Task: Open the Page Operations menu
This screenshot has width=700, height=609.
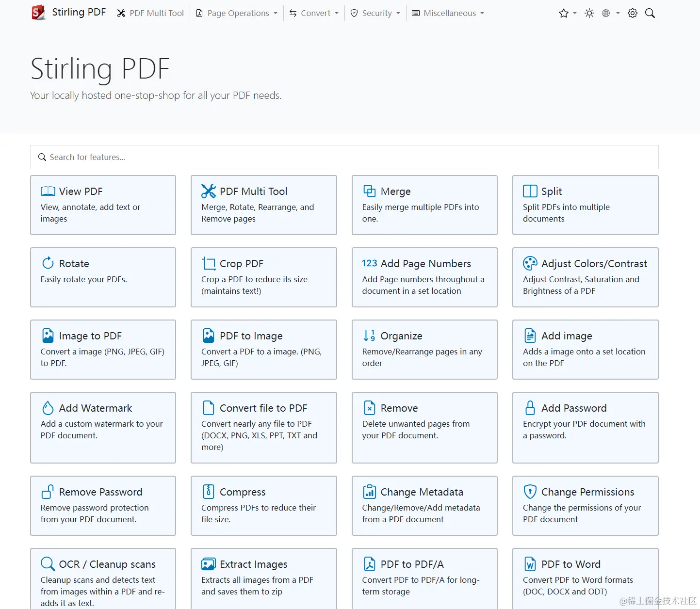Action: (236, 13)
